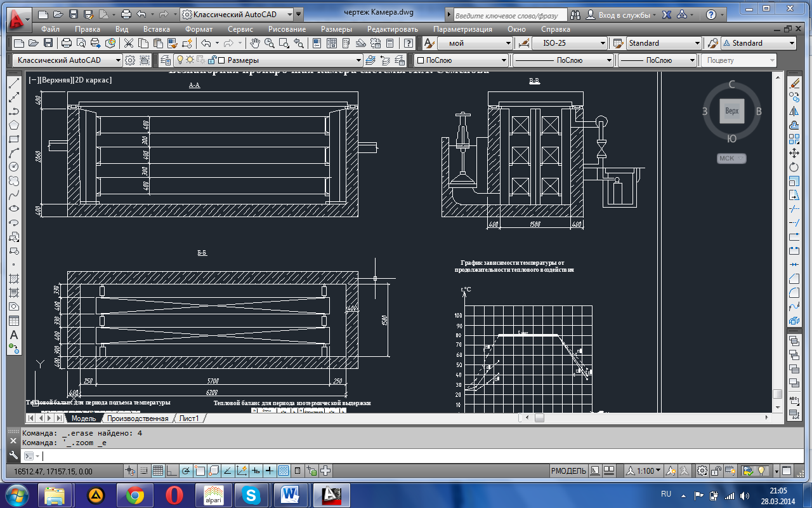
Task: Toggle Polar Tracking in the status bar
Action: [186, 471]
